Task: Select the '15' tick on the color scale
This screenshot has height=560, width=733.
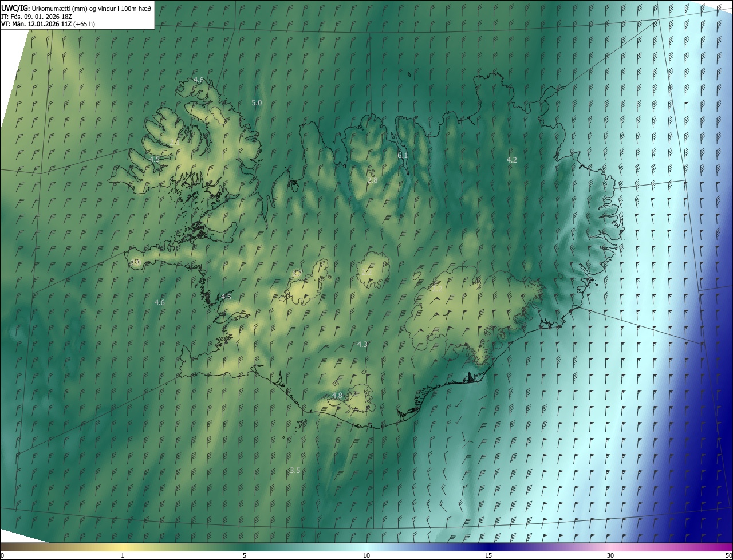Action: pos(488,555)
